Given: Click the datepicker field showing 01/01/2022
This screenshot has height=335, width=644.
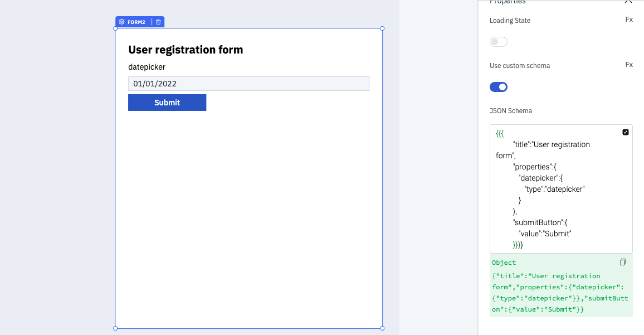Looking at the screenshot, I should pyautogui.click(x=248, y=84).
